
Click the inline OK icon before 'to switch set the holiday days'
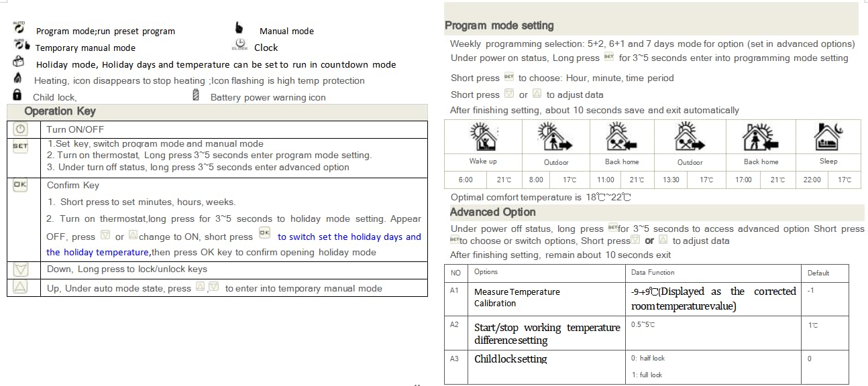coord(265,235)
